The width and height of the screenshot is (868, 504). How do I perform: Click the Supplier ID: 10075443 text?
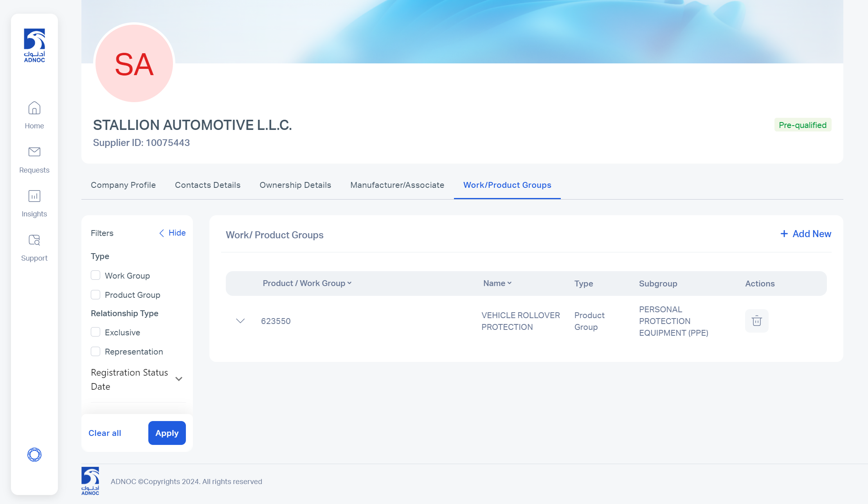[141, 143]
